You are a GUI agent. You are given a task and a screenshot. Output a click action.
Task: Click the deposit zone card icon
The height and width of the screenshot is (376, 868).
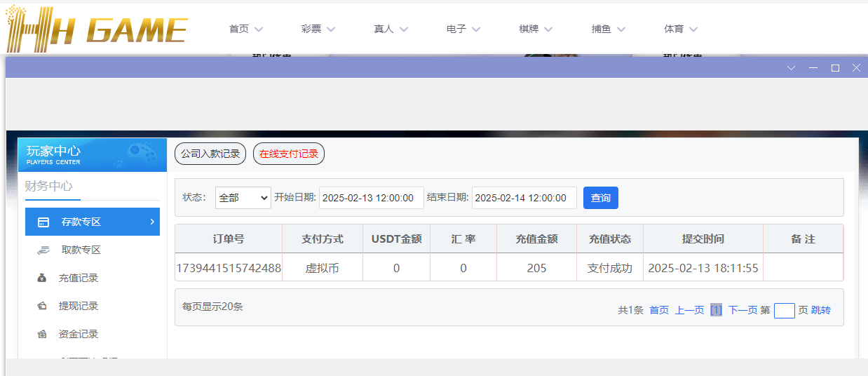tap(43, 222)
